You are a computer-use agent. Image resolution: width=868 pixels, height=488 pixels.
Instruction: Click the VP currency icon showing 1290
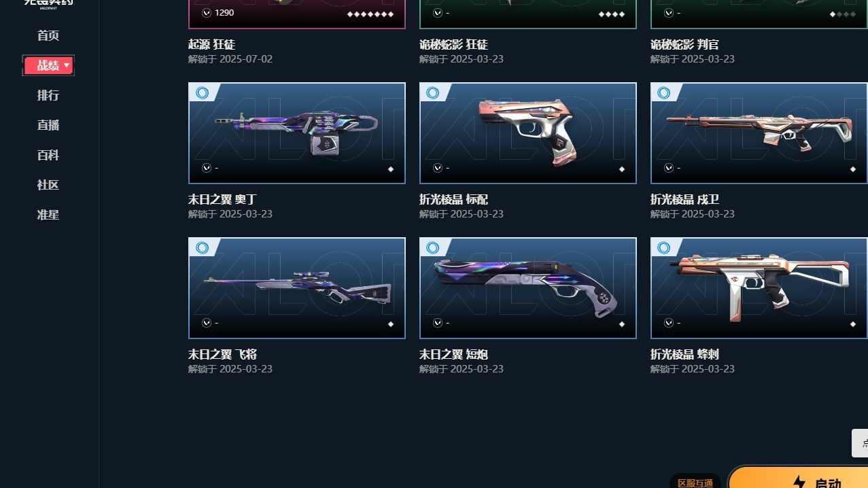click(207, 13)
